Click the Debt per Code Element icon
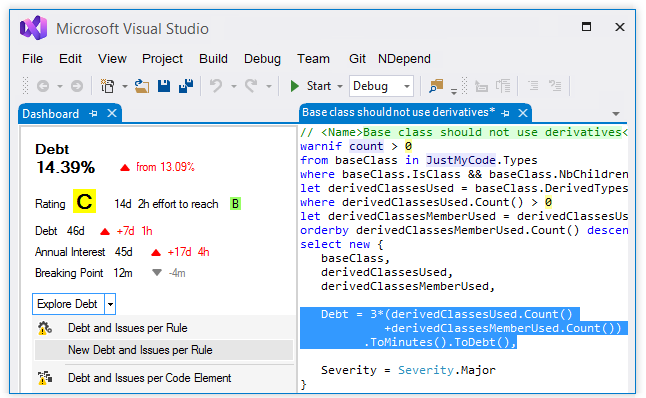Screen dimensions: 646x398 (44, 378)
